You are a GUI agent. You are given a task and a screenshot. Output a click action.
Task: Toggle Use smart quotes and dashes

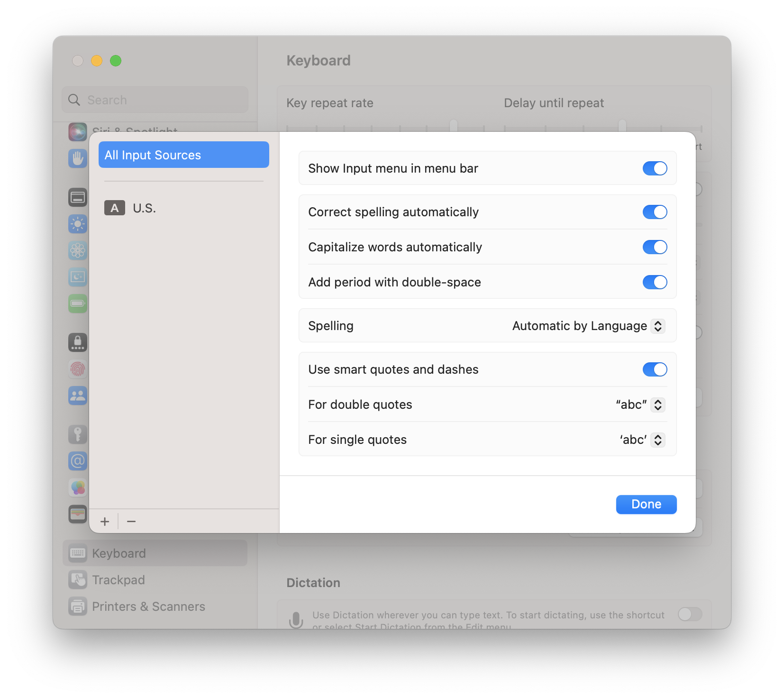[655, 369]
